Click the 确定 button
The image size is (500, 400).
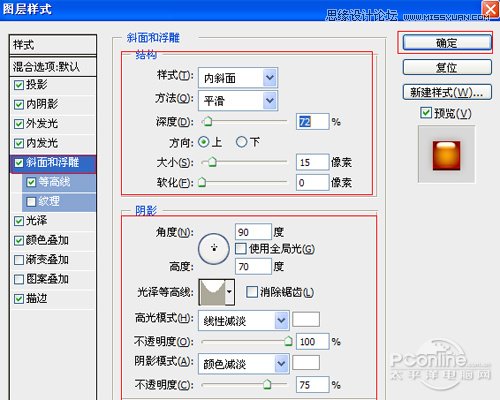coord(447,43)
